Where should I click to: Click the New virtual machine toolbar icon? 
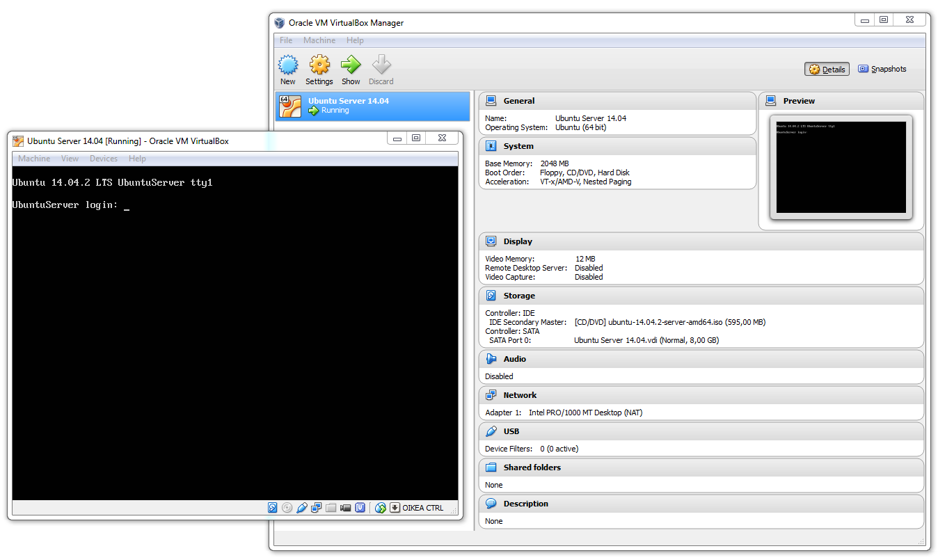[x=288, y=65]
